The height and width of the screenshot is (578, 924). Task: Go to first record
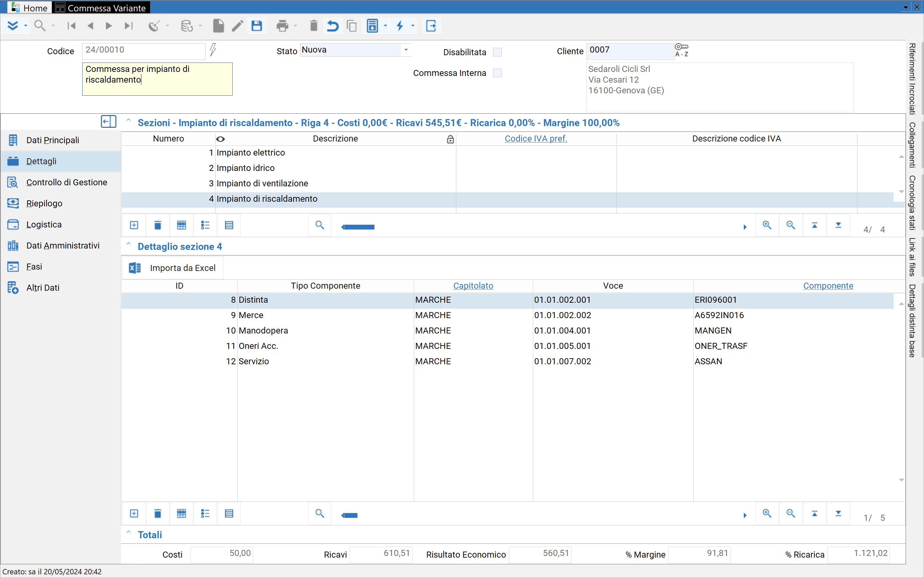pos(71,26)
